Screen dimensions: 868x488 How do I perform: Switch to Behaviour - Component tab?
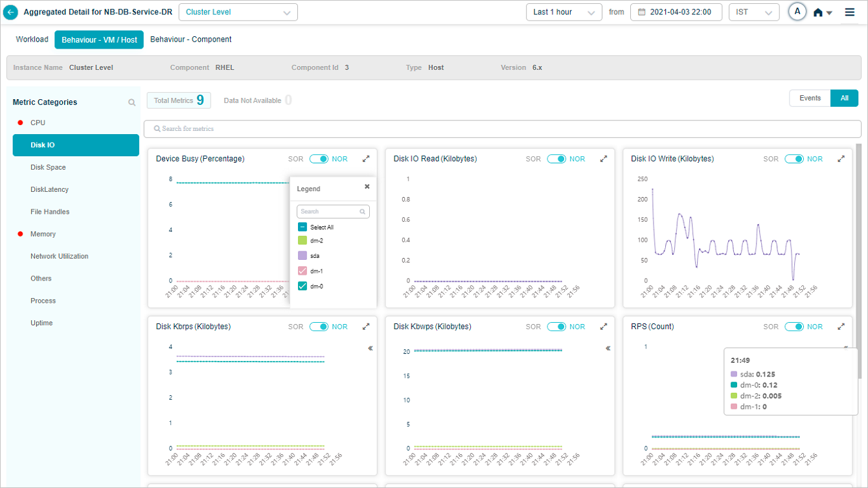click(x=190, y=40)
